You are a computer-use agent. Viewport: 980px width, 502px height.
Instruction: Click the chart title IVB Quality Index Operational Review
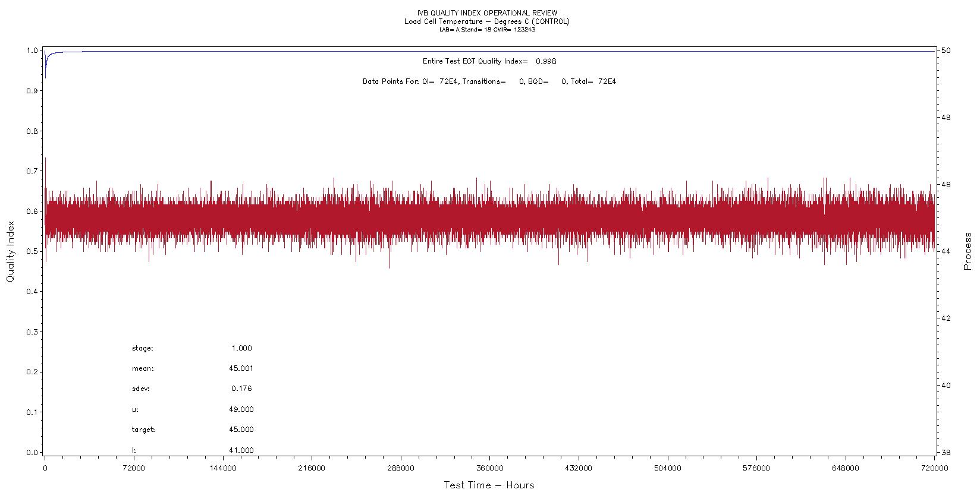488,13
